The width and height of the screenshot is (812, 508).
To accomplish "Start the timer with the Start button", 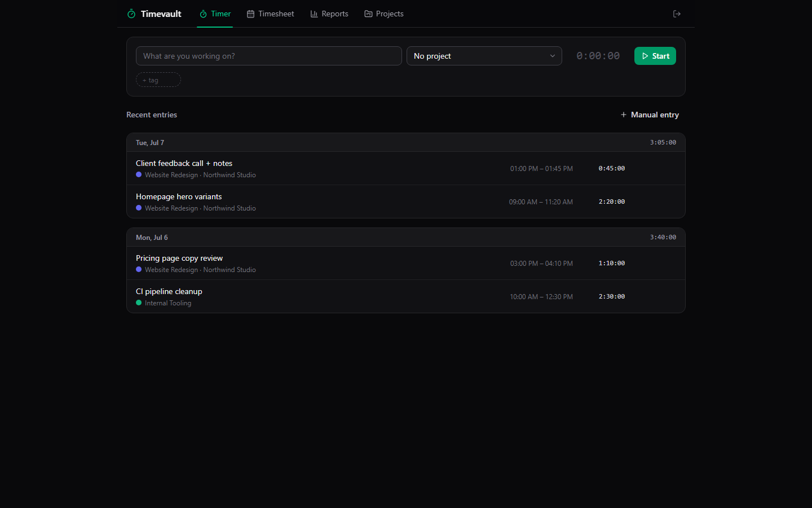I will pos(655,56).
